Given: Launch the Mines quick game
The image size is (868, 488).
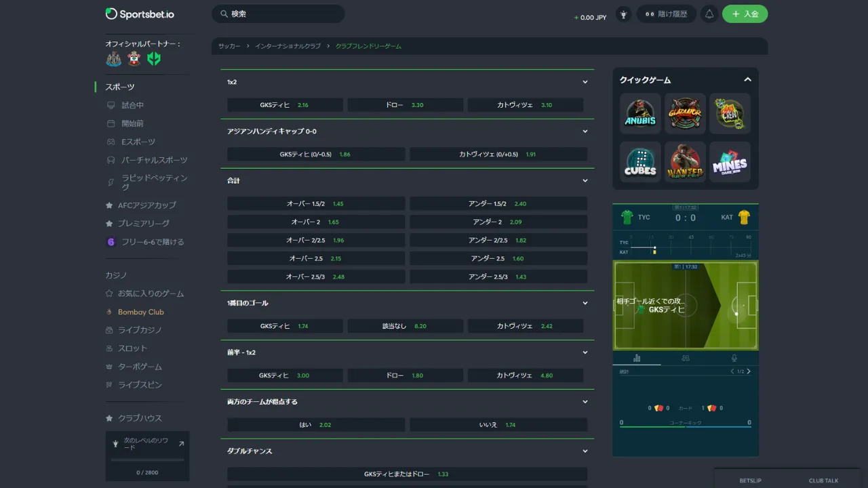Looking at the screenshot, I should [x=730, y=162].
